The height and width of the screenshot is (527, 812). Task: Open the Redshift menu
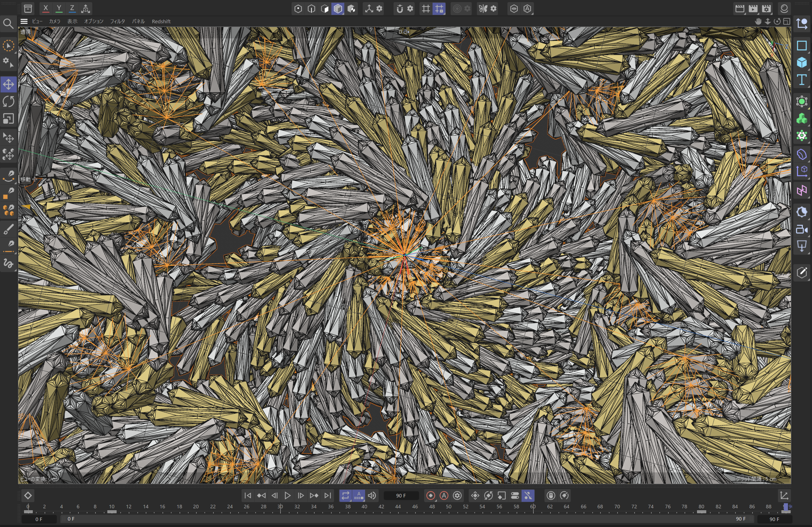[x=161, y=21]
